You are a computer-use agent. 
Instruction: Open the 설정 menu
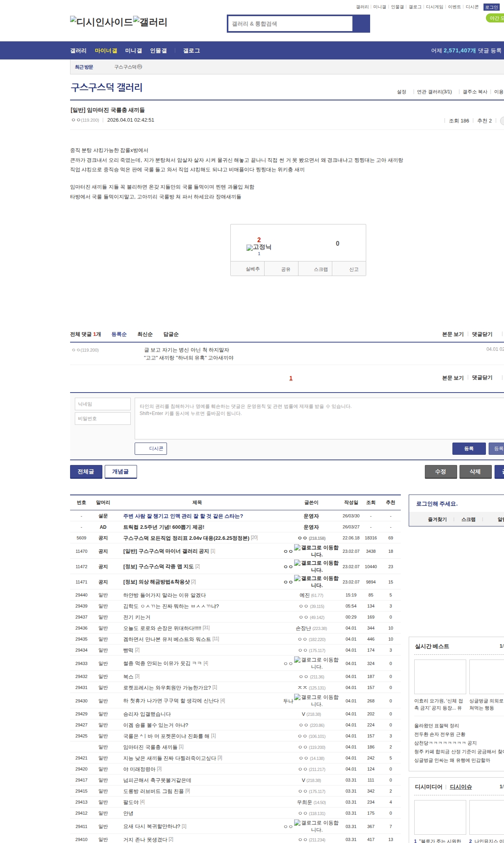[x=401, y=92]
